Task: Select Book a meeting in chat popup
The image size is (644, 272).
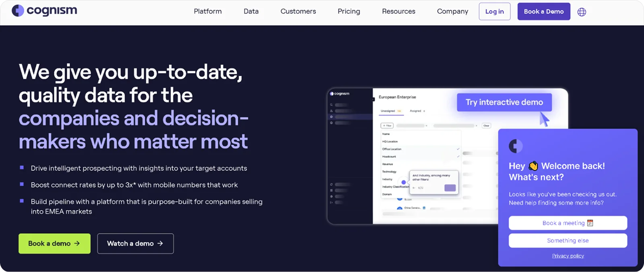Action: (x=568, y=223)
